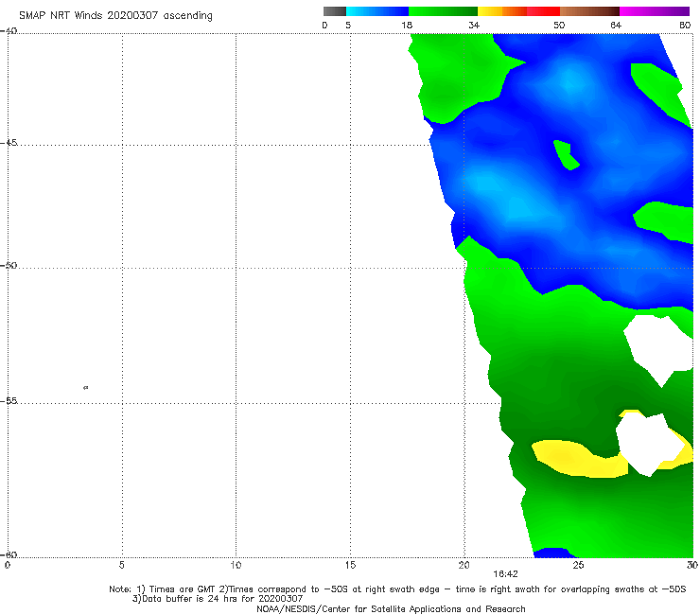
Task: Click the color bar label '50'
Action: (559, 26)
